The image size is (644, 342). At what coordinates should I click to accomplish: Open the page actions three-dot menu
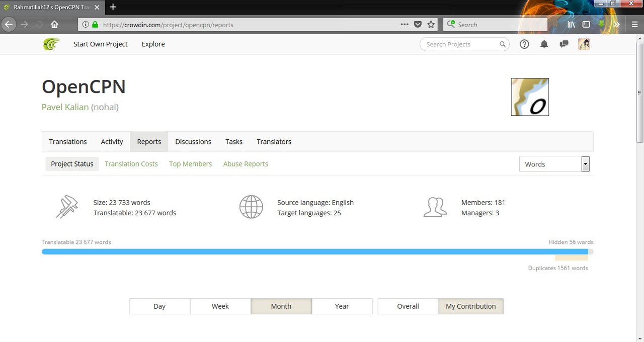pyautogui.click(x=405, y=24)
